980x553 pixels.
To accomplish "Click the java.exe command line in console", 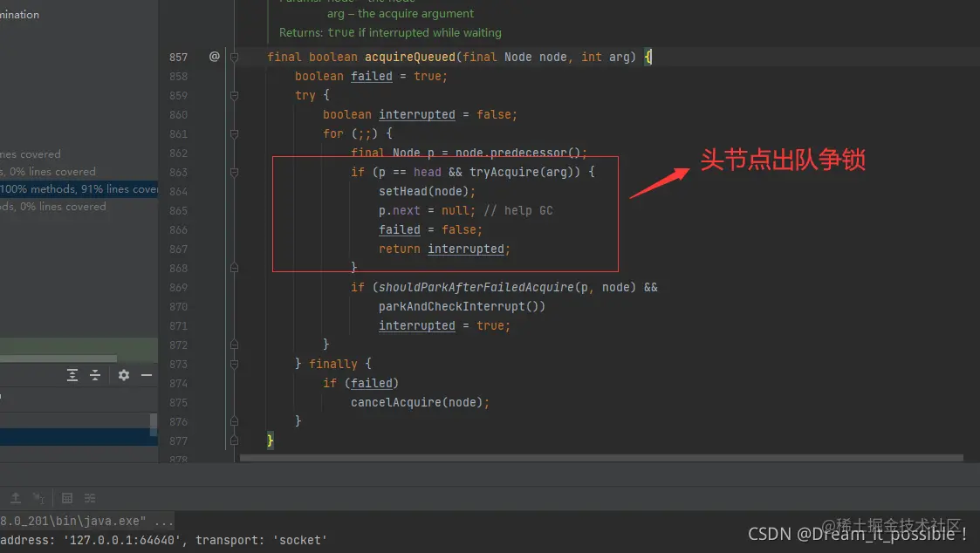I will [87, 521].
